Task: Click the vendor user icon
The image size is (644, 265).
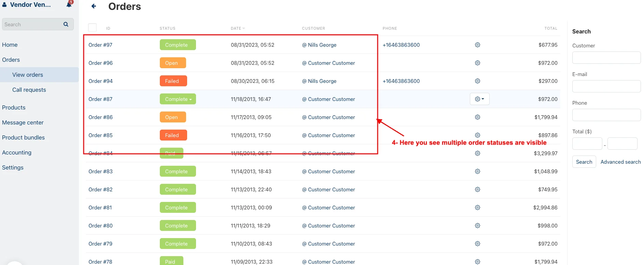Action: pyautogui.click(x=4, y=5)
